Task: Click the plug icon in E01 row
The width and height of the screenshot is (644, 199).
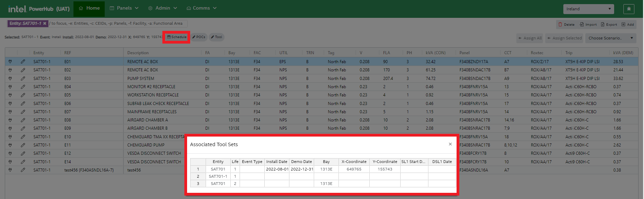Action: click(x=10, y=62)
